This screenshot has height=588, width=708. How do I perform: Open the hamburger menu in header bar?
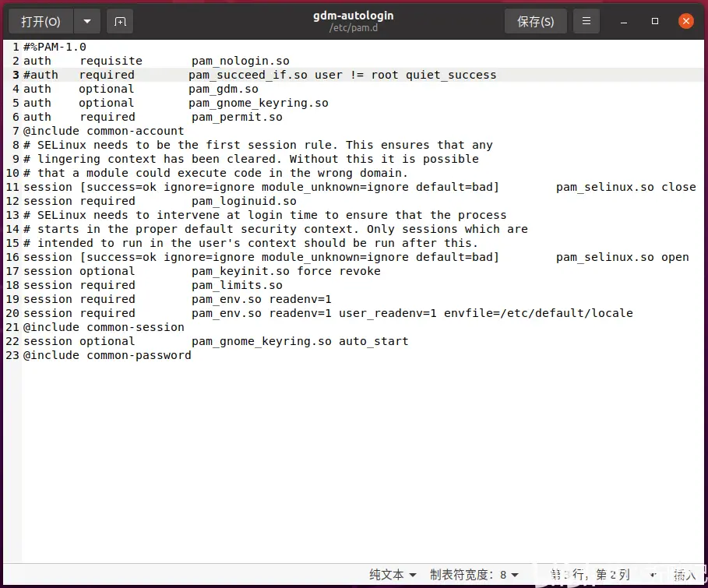586,22
